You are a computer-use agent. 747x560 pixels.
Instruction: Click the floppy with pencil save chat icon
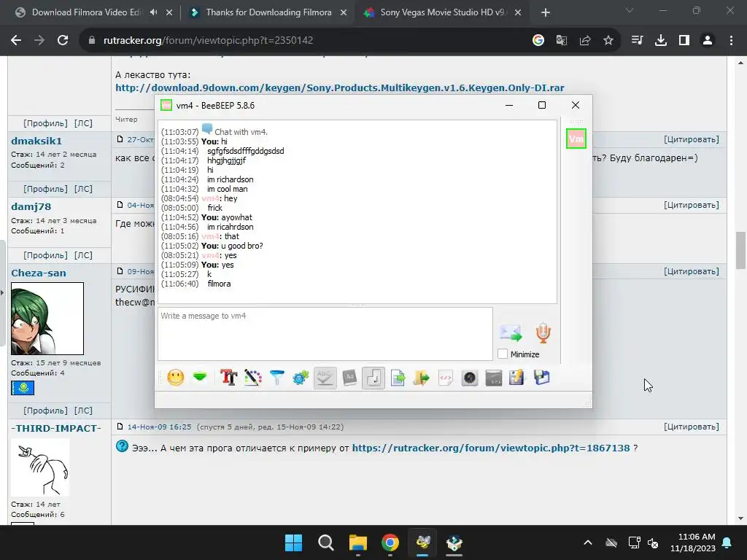[517, 378]
